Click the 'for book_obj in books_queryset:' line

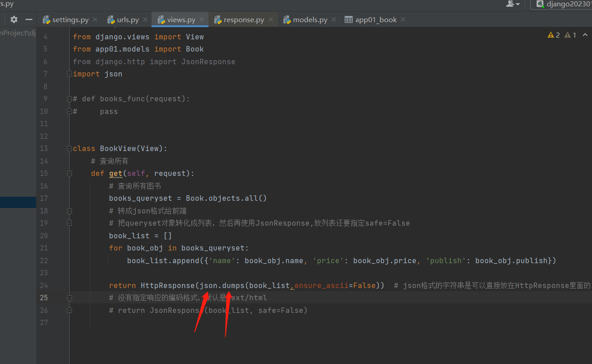click(179, 248)
